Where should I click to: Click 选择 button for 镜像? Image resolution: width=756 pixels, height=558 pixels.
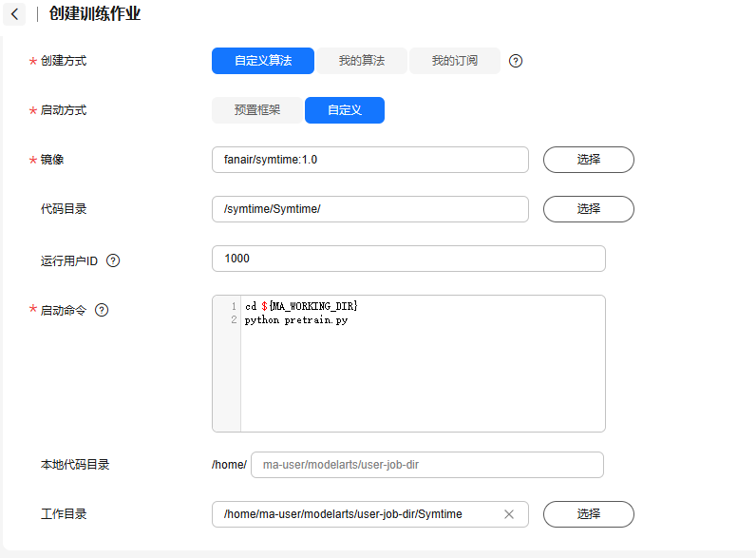[x=588, y=160]
